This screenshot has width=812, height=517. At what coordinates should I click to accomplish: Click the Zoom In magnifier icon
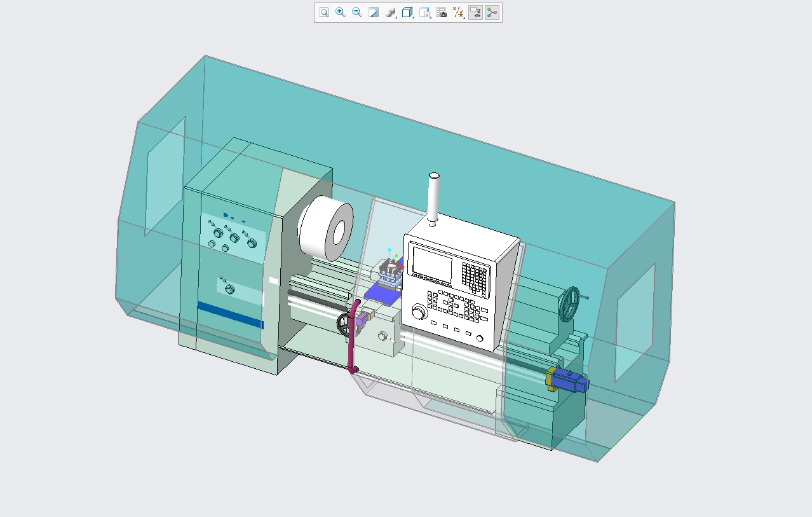click(341, 12)
